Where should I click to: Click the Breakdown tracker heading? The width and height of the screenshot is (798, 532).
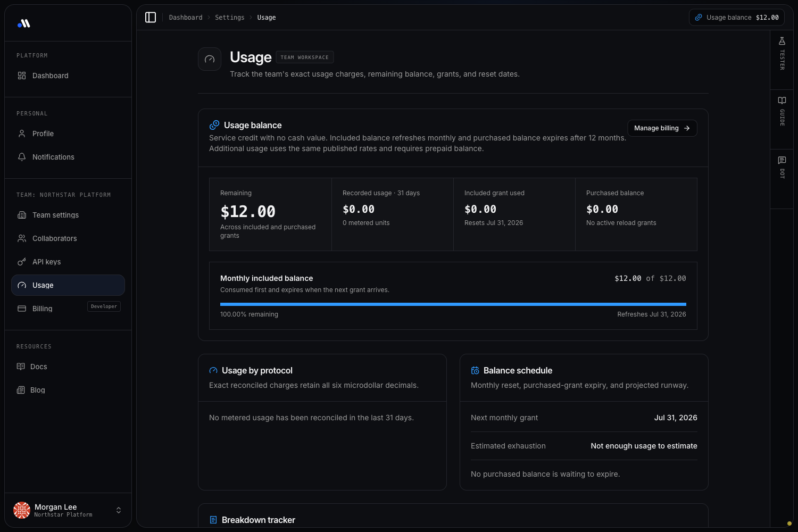(x=259, y=520)
